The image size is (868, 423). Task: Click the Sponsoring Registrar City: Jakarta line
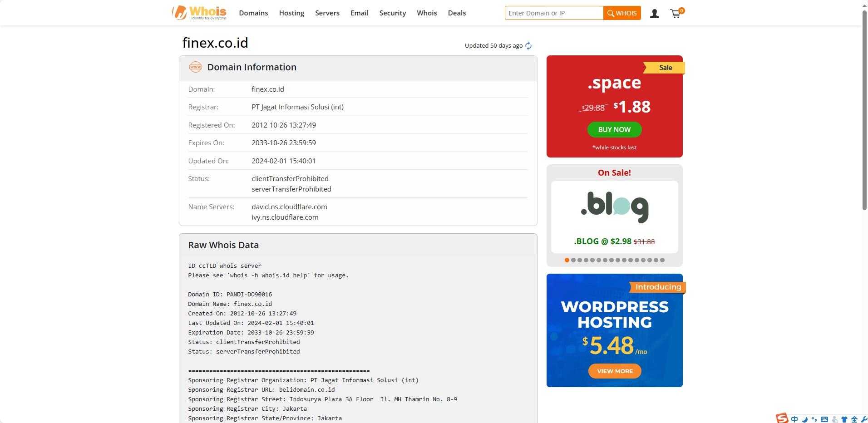point(247,409)
